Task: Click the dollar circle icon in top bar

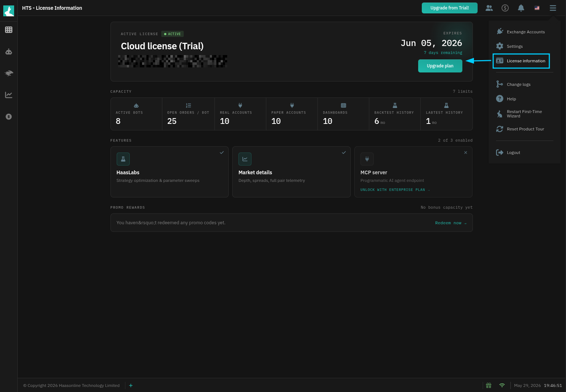Action: tap(505, 8)
